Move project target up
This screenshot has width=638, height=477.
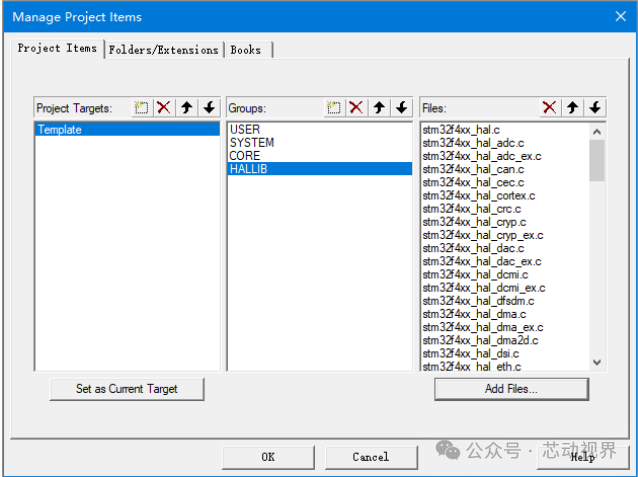coord(187,108)
